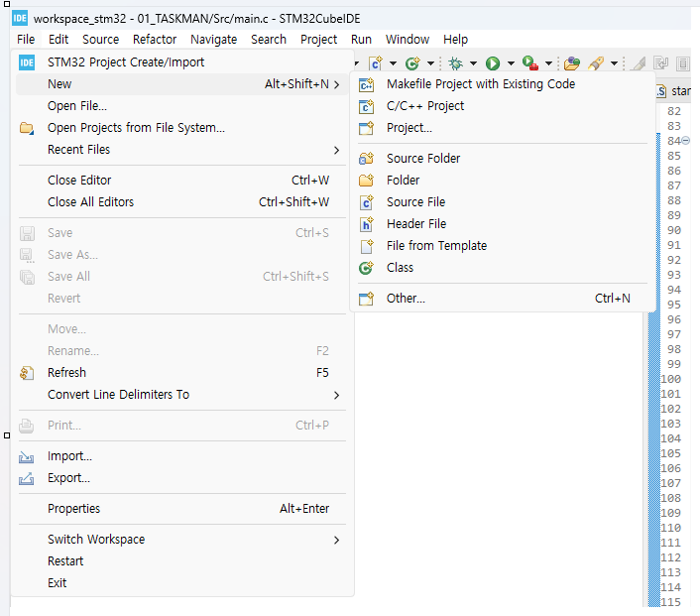700x616 pixels.
Task: Click the Other... wizard icon
Action: 367,299
